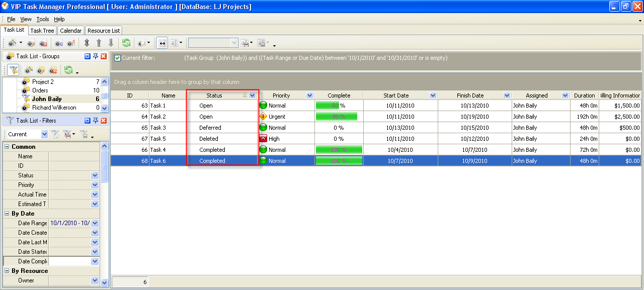Switch to the Calendar tab
The width and height of the screenshot is (644, 290).
click(70, 31)
